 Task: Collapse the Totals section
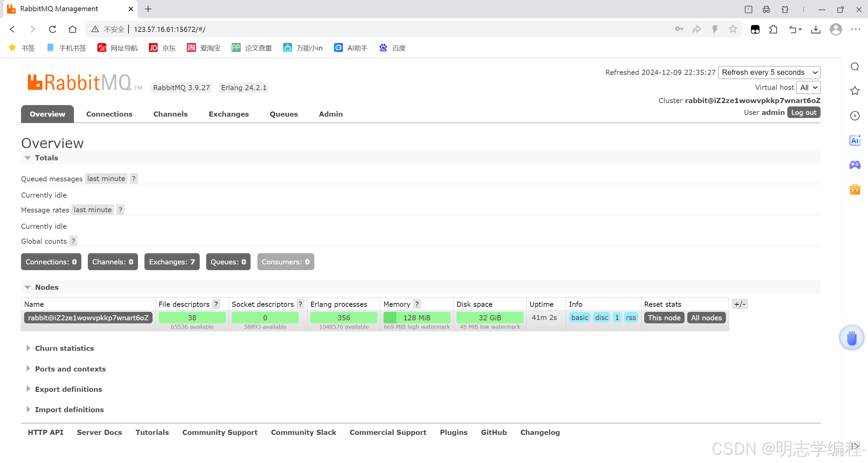(46, 158)
